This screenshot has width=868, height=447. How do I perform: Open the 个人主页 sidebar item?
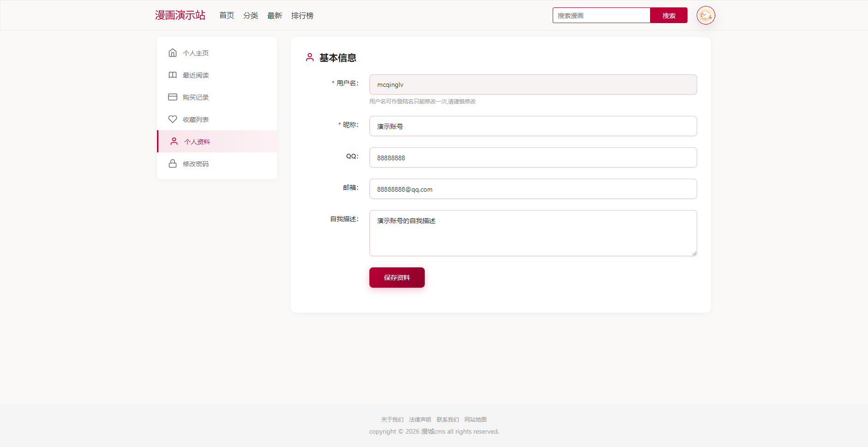217,53
